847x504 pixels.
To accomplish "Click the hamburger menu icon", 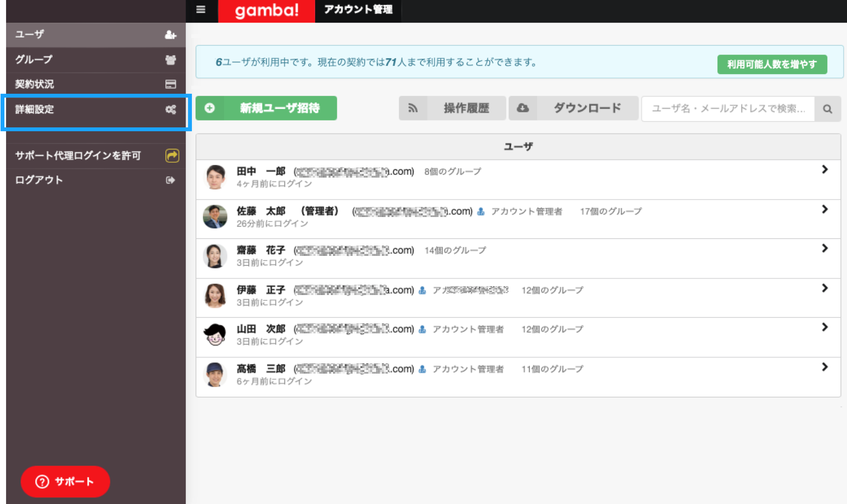I will tap(201, 9).
